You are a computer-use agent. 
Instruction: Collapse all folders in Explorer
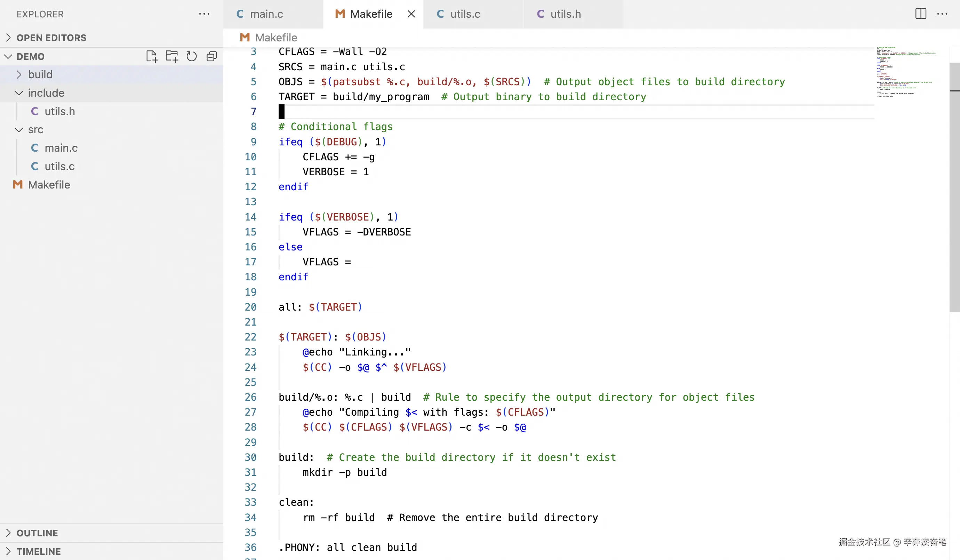[212, 56]
